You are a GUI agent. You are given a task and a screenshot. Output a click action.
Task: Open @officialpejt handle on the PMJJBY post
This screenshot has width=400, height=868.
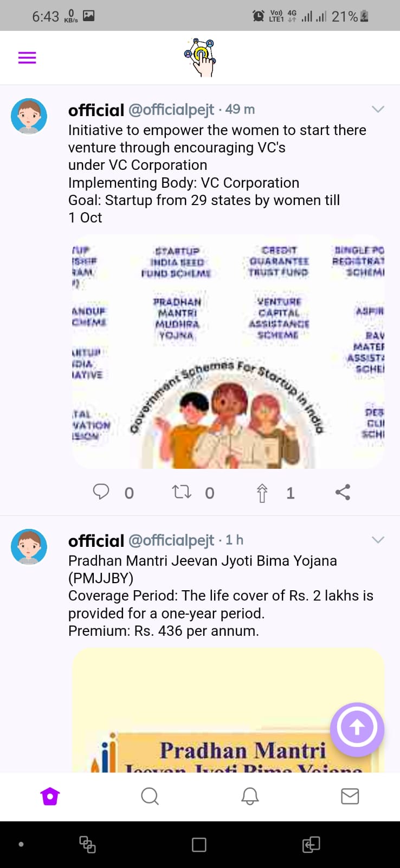pos(171,540)
